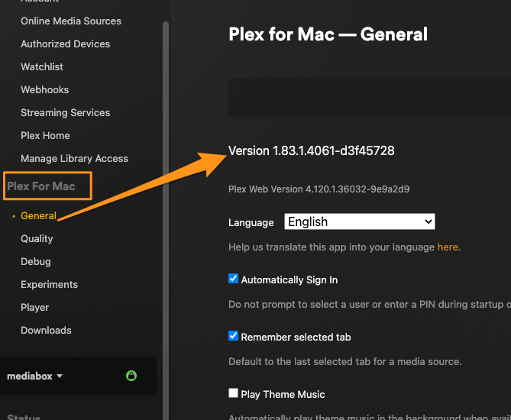The image size is (511, 420).
Task: Open Online Media Sources settings
Action: (71, 21)
